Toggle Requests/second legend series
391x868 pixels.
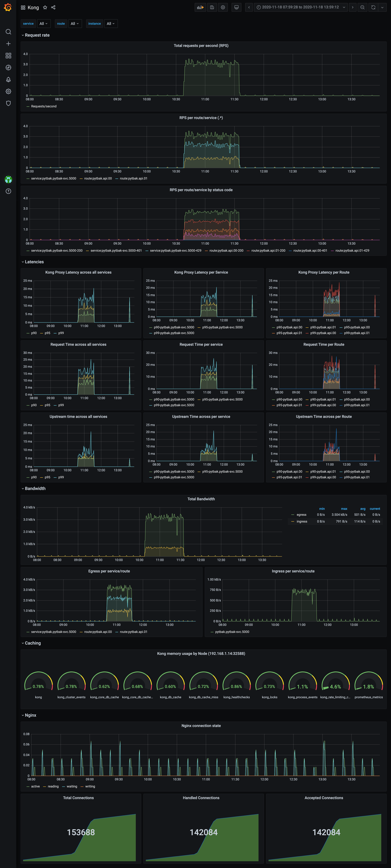click(44, 106)
